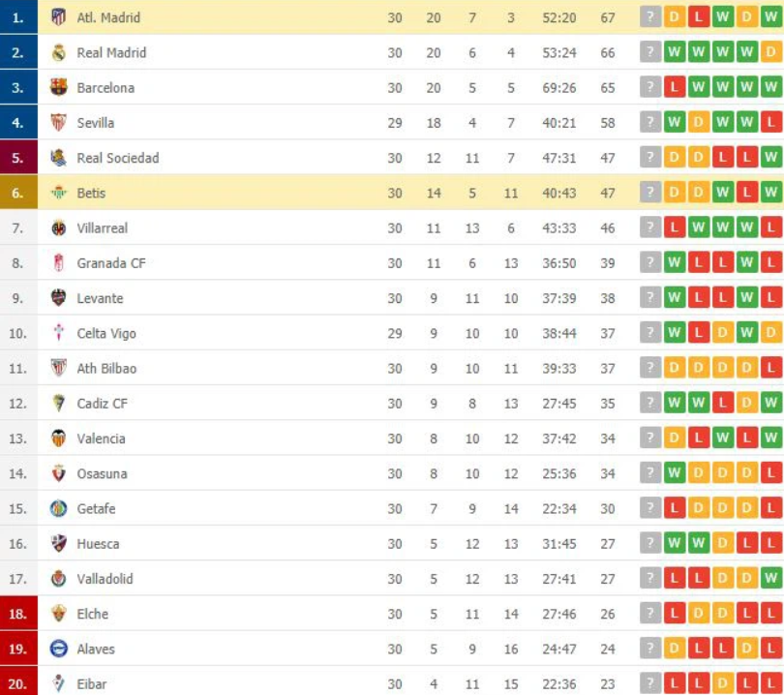Click Sevilla's last form badge, red L

(x=770, y=122)
